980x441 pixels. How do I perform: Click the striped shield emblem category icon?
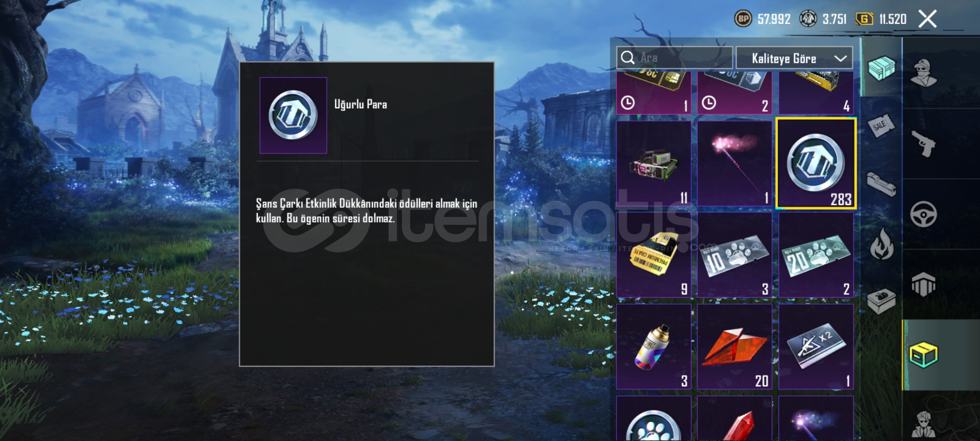[x=923, y=284]
